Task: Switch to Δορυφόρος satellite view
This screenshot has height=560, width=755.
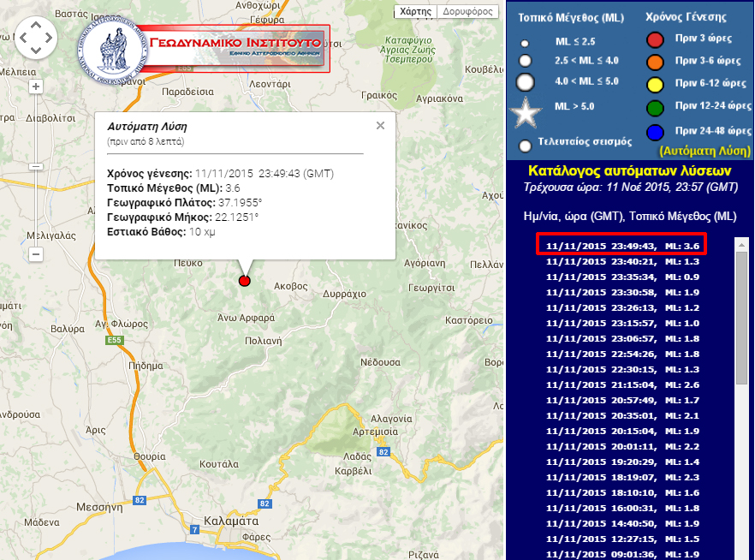Action: 469,12
